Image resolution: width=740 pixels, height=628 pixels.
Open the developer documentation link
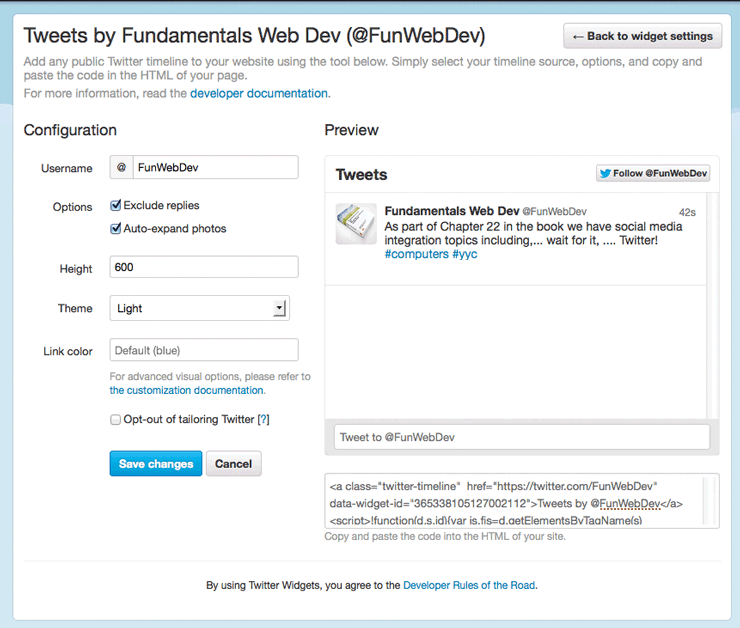[x=258, y=93]
